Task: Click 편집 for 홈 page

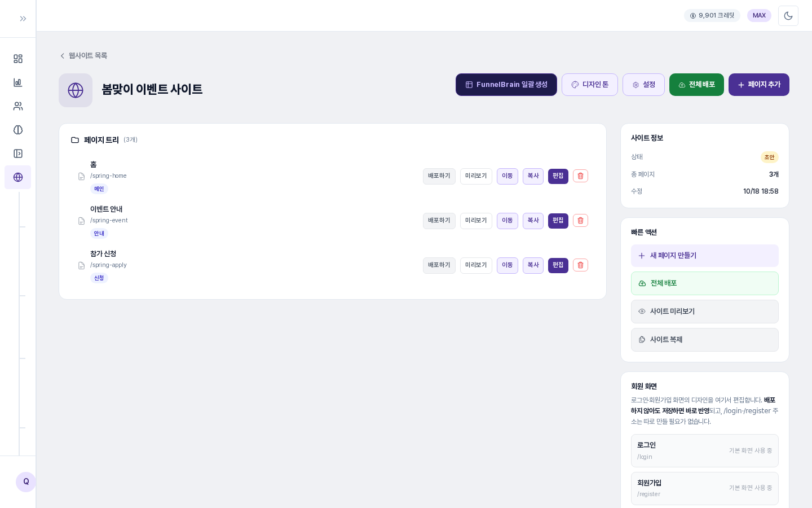Action: tap(558, 176)
